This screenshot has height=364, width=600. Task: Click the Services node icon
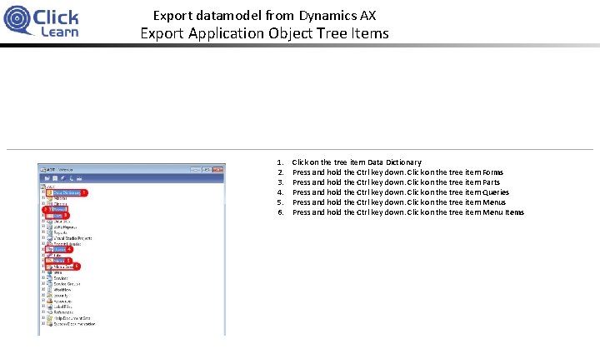pos(49,278)
